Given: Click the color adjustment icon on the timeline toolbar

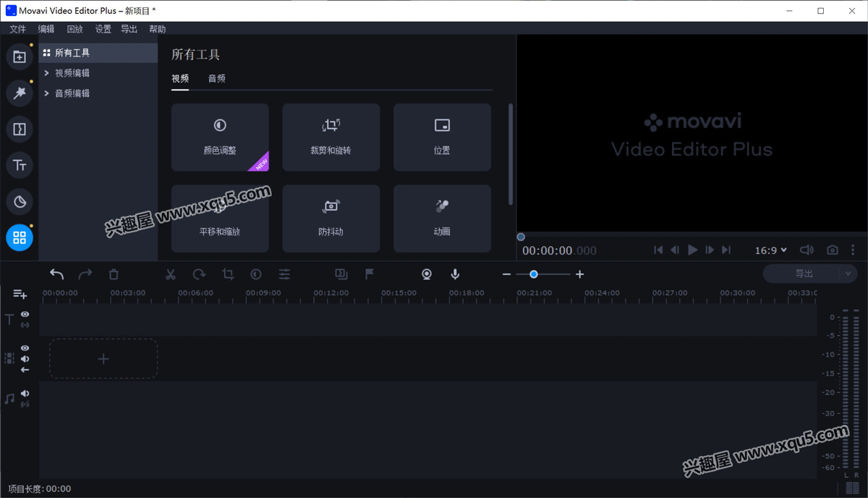Looking at the screenshot, I should (x=256, y=274).
